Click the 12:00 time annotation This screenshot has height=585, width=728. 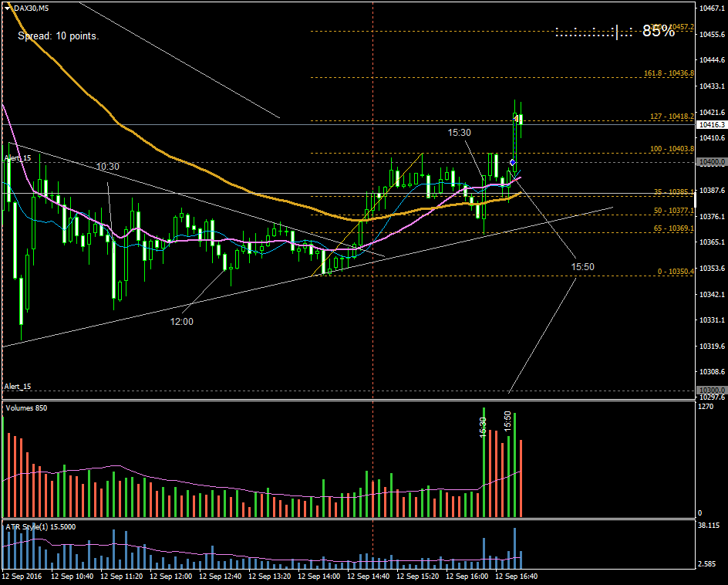(182, 322)
